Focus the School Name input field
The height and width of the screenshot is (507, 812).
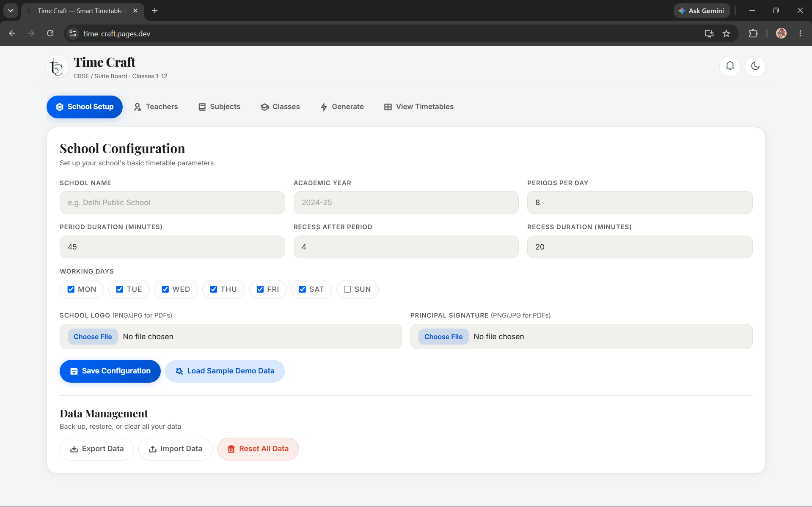coord(172,203)
